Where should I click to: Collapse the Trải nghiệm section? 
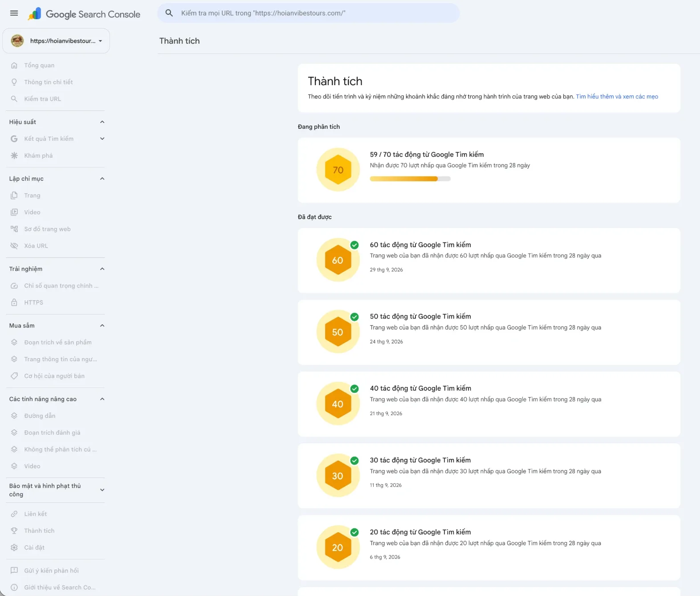coord(102,269)
